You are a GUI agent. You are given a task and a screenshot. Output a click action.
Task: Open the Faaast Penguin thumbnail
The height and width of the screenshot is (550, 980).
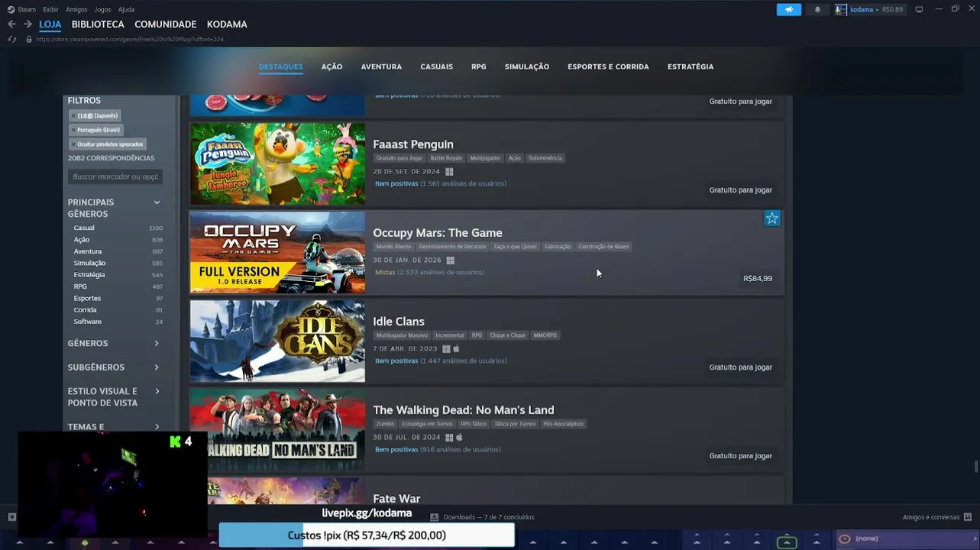[x=277, y=163]
